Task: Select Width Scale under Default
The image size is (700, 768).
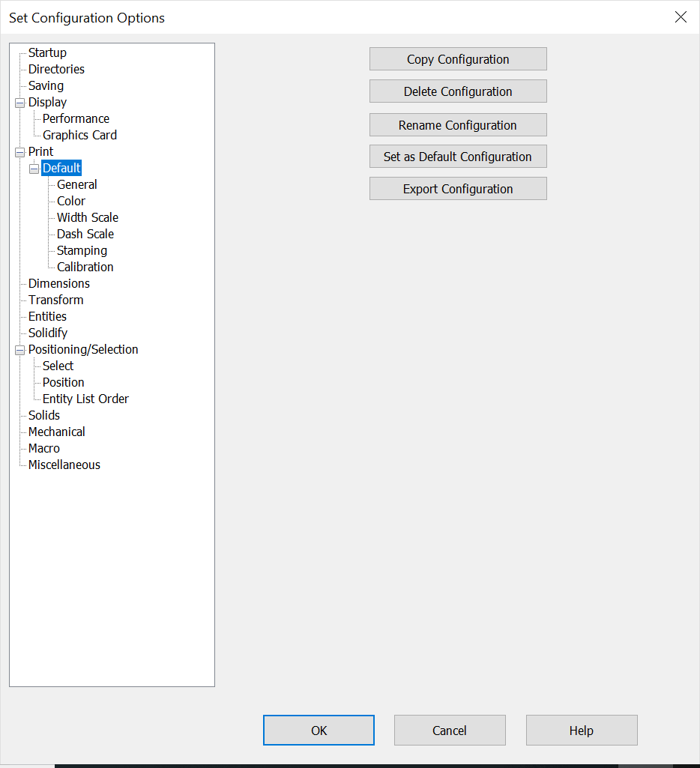Action: 87,217
